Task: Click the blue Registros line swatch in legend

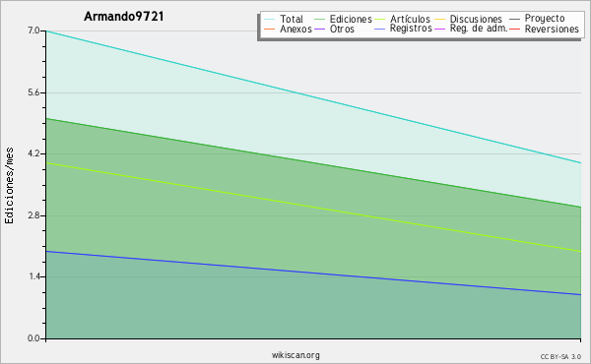Action: coord(379,29)
